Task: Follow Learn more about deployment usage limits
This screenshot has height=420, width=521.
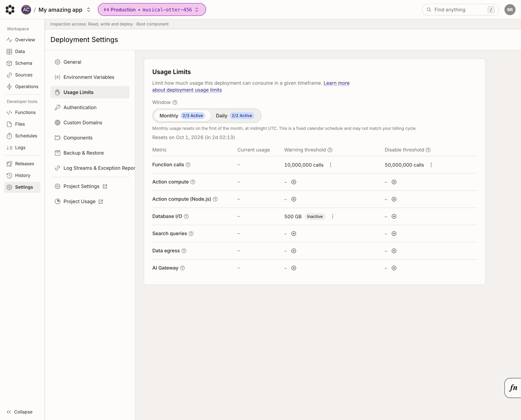Action: tap(251, 86)
